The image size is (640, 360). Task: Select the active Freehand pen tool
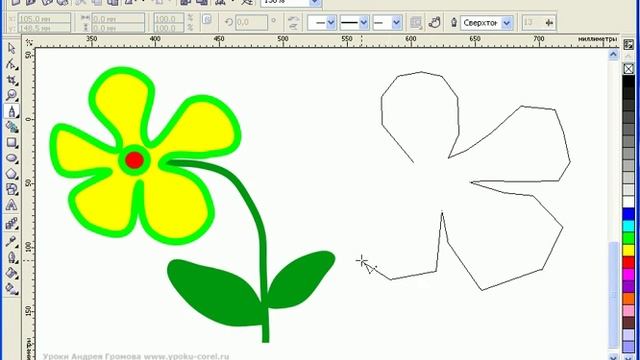[x=11, y=111]
